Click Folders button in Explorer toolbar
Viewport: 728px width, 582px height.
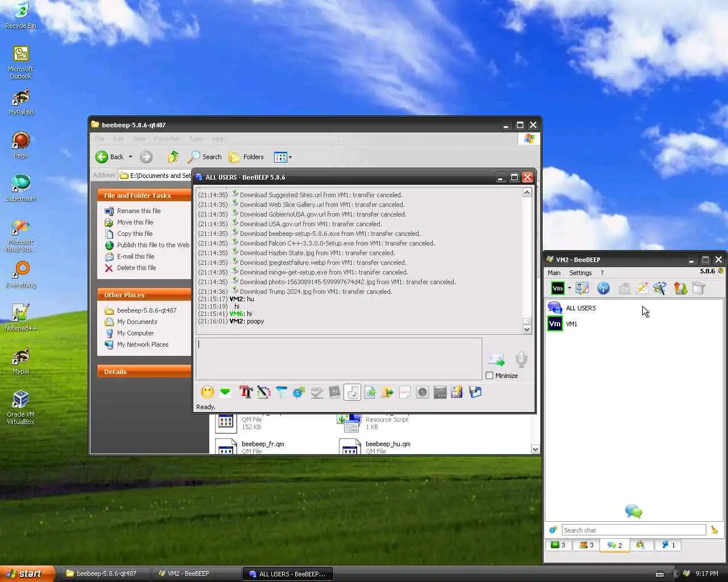pyautogui.click(x=246, y=157)
